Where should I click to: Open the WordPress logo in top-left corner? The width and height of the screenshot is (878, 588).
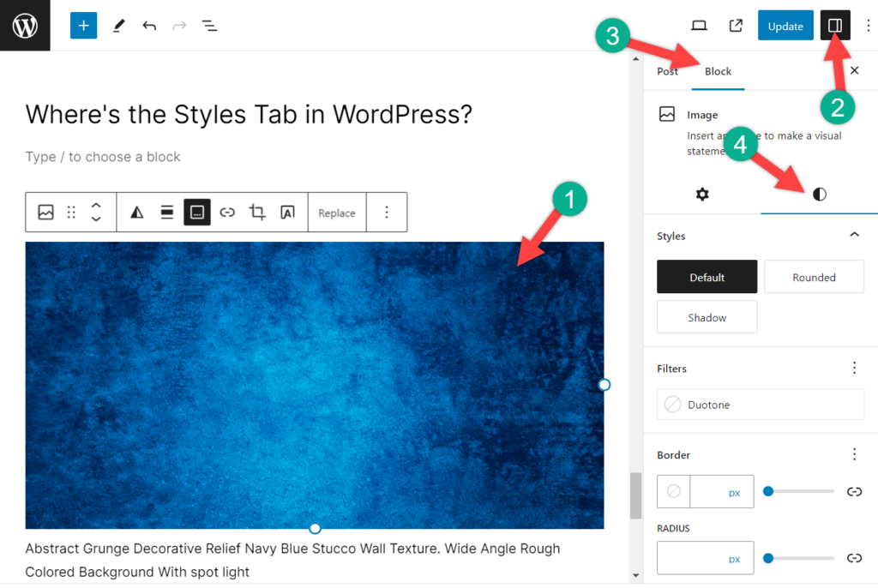coord(24,25)
